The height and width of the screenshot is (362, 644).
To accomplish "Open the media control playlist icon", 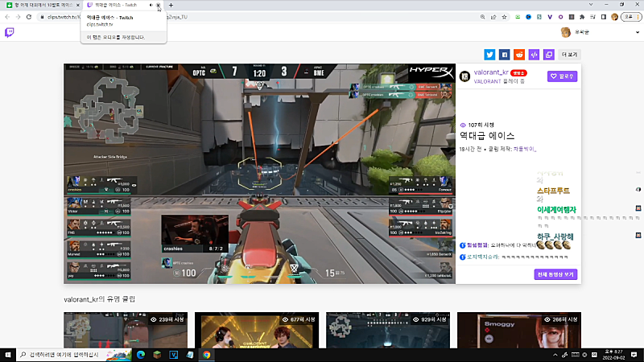I will 592,17.
